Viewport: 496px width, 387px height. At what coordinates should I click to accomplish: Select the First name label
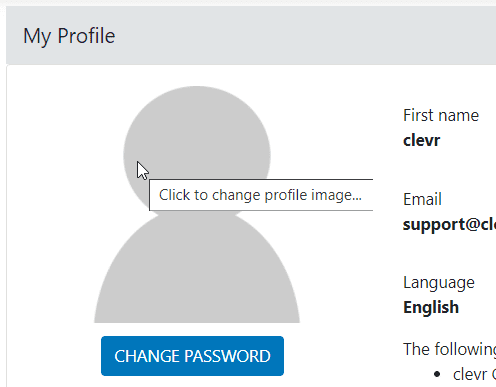coord(441,115)
